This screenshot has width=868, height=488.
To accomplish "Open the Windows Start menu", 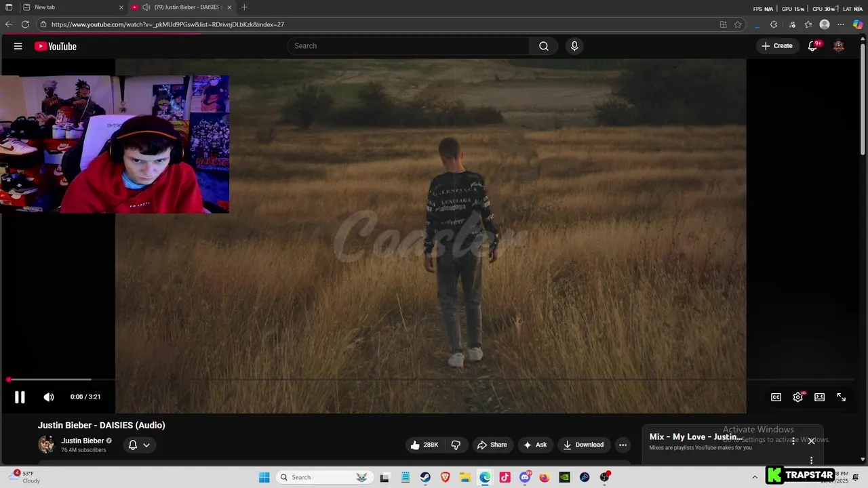I will (x=264, y=477).
